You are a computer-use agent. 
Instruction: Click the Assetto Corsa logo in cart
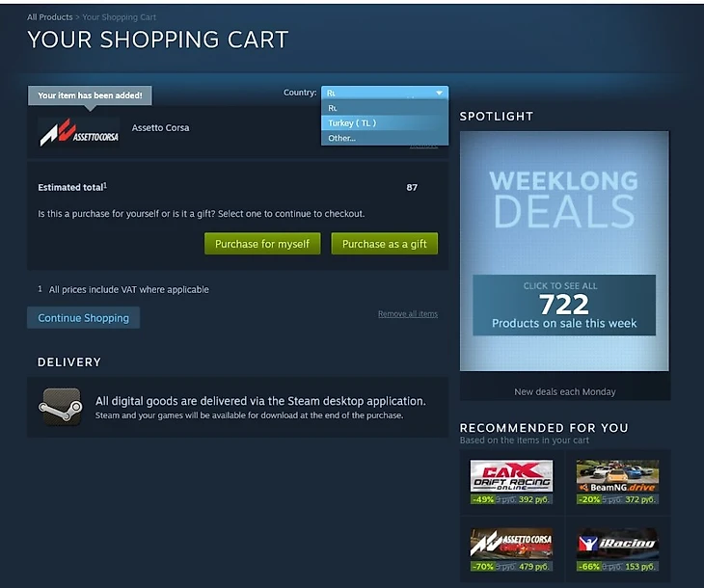[79, 133]
